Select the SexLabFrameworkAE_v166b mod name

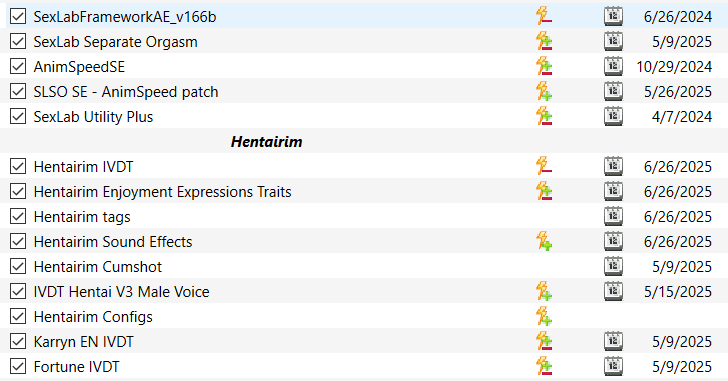125,17
